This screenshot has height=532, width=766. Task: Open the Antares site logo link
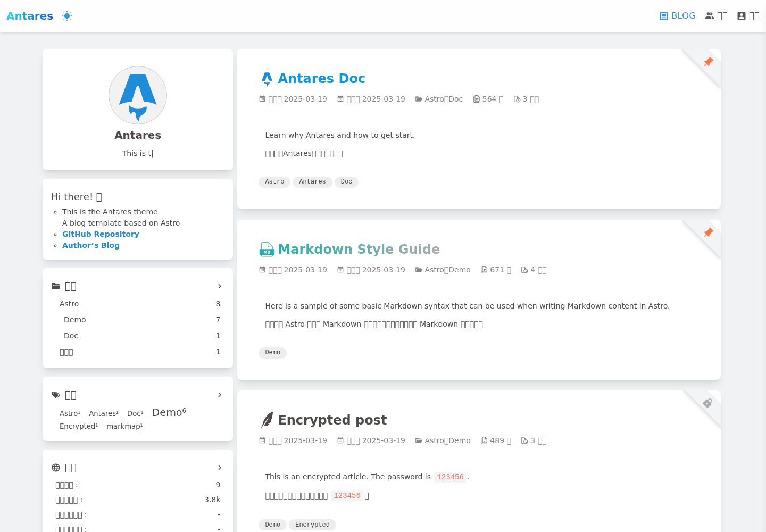pos(30,16)
